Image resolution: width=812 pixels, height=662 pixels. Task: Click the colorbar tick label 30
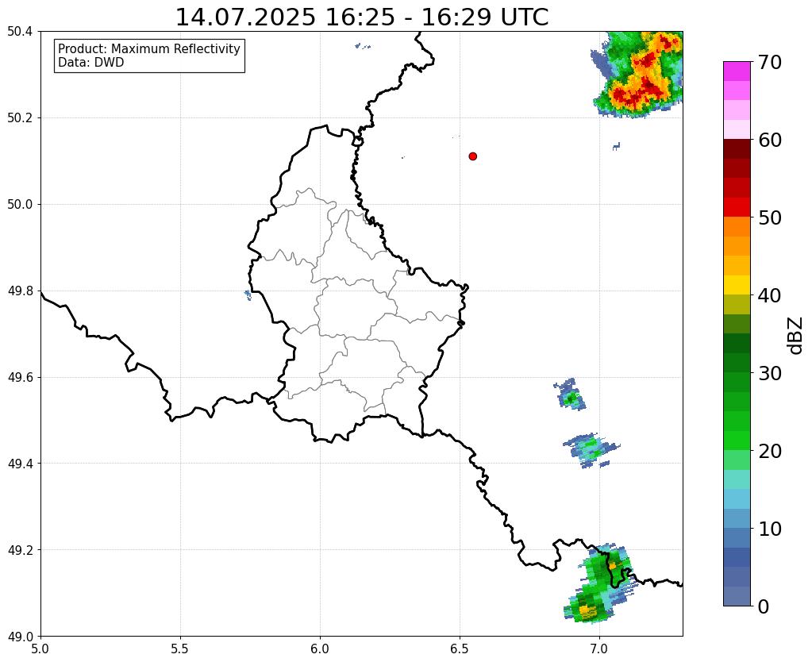(x=770, y=373)
